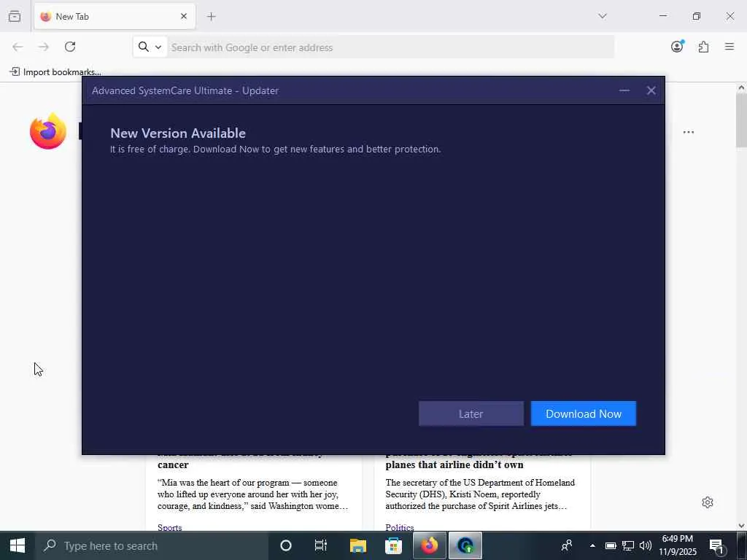Open battery status icon
Screen dimensions: 747x560
tap(611, 545)
